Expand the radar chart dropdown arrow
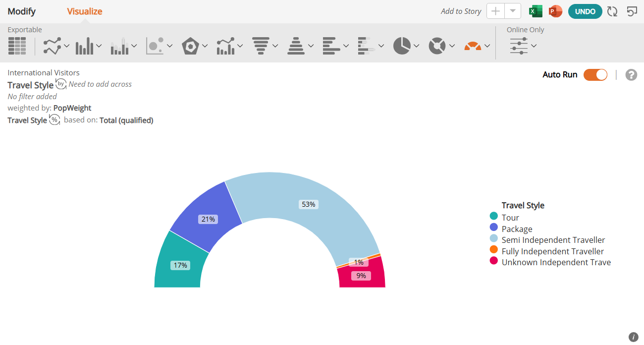 pos(205,46)
